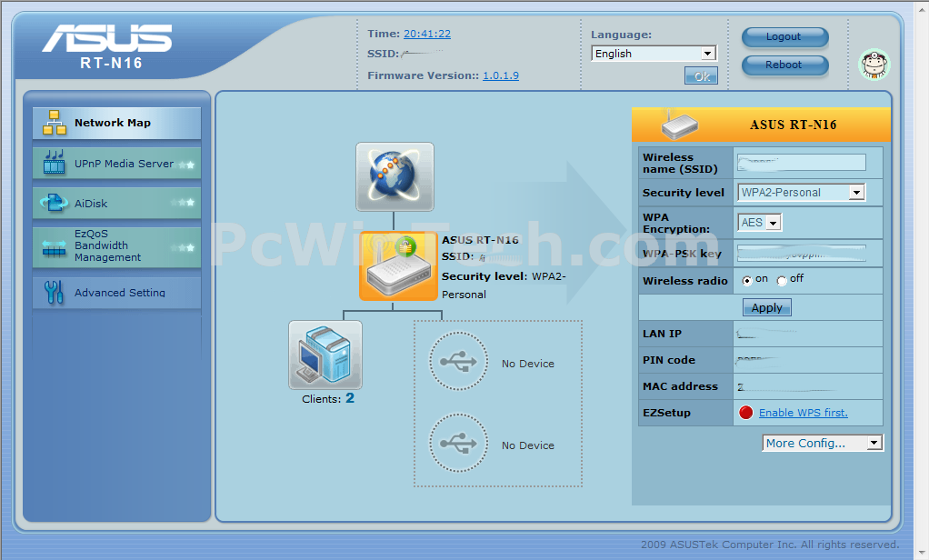Screen dimensions: 929x560
Task: Click the Internet globe icon
Action: 395,176
